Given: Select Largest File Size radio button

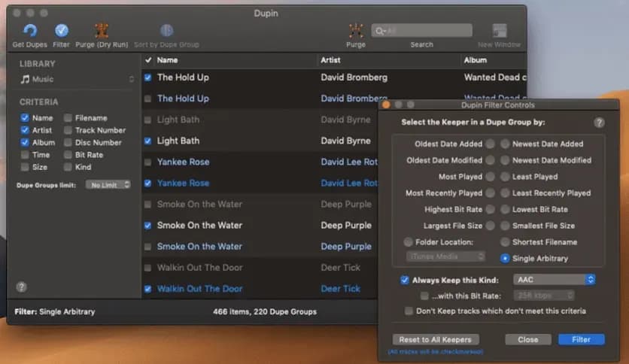Looking at the screenshot, I should pos(490,226).
